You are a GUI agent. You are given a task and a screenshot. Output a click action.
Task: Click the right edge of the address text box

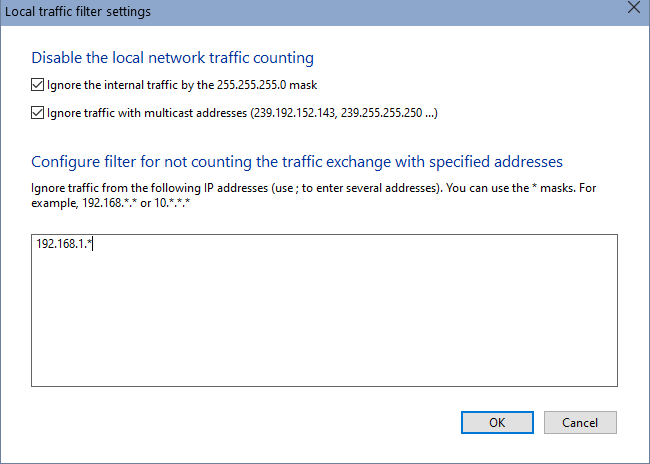(x=613, y=310)
